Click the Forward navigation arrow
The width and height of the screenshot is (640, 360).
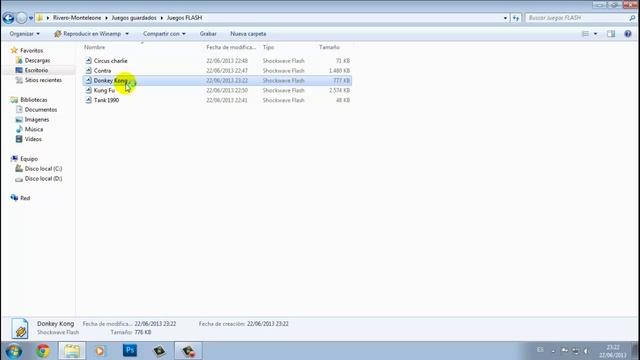21,18
